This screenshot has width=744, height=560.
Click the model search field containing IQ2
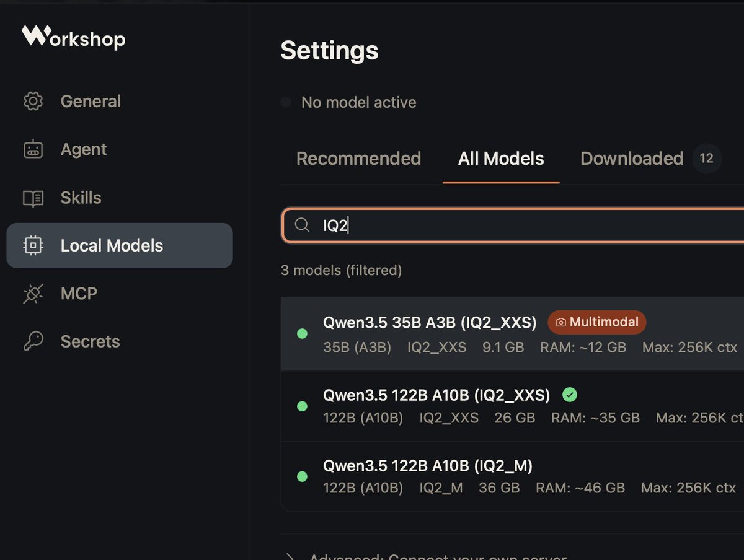[513, 225]
